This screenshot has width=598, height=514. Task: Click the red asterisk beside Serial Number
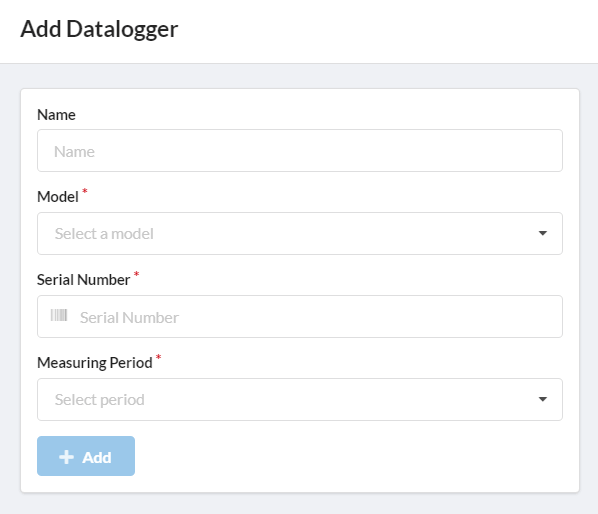coord(137,274)
